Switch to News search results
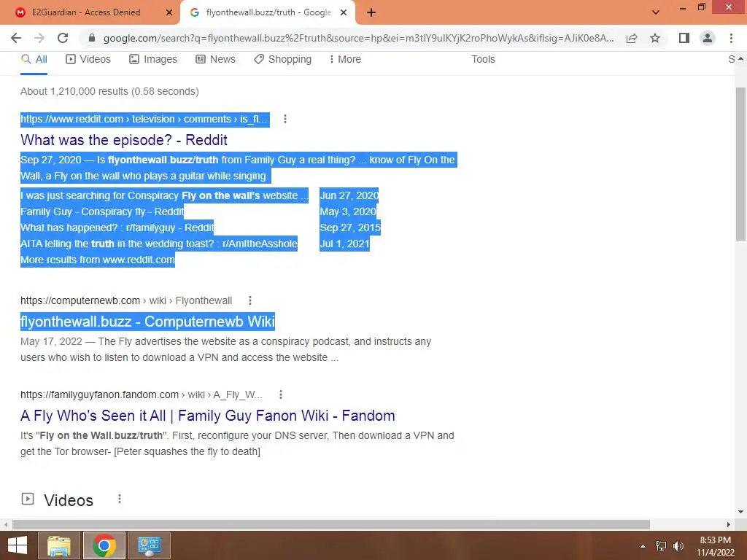This screenshot has width=747, height=560. coord(215,59)
